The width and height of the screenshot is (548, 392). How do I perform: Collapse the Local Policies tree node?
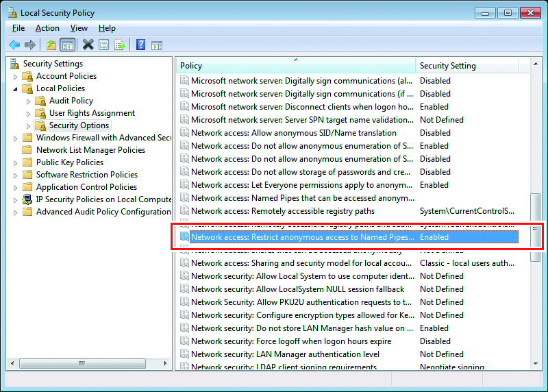(16, 88)
